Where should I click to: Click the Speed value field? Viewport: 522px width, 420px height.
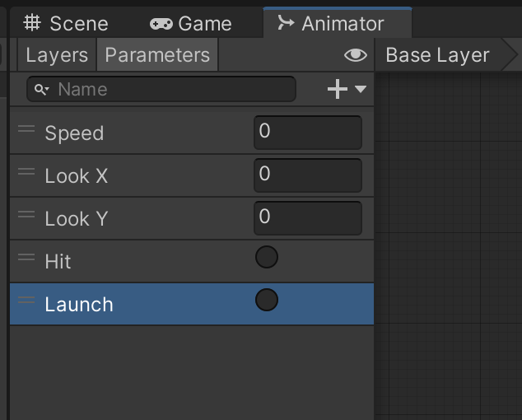coord(308,132)
